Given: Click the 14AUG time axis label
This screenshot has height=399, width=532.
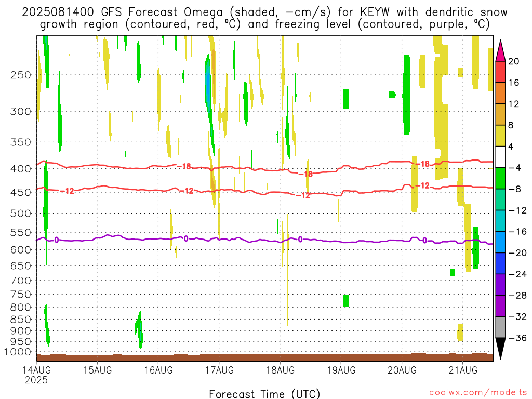Looking at the screenshot, I should click(36, 370).
